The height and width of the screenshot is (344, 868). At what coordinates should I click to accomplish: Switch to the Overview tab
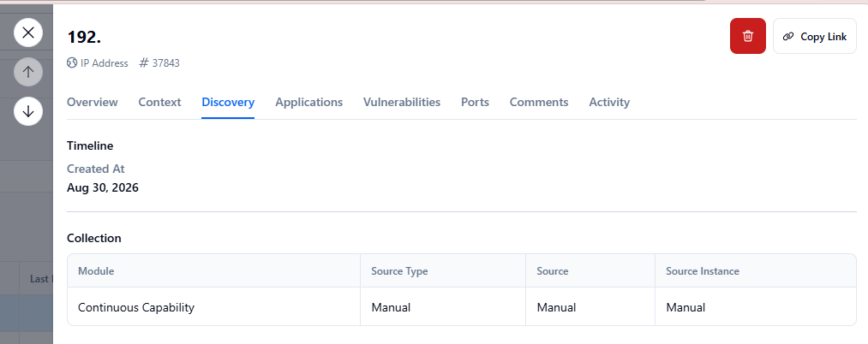[93, 103]
